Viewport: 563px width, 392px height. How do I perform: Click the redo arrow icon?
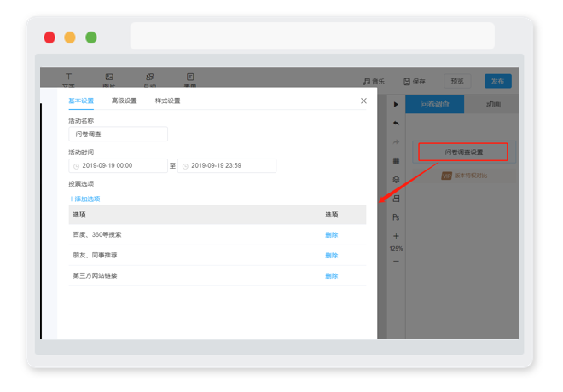(396, 142)
